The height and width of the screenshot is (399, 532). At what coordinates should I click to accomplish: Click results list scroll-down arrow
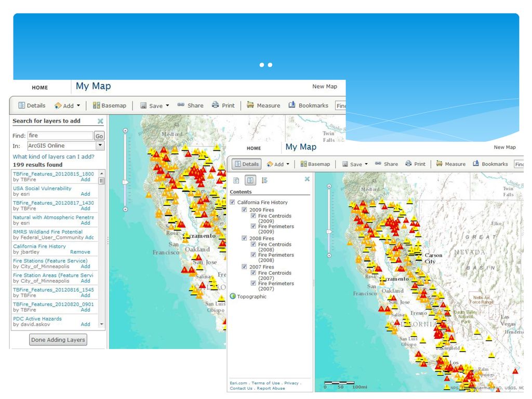click(x=101, y=324)
